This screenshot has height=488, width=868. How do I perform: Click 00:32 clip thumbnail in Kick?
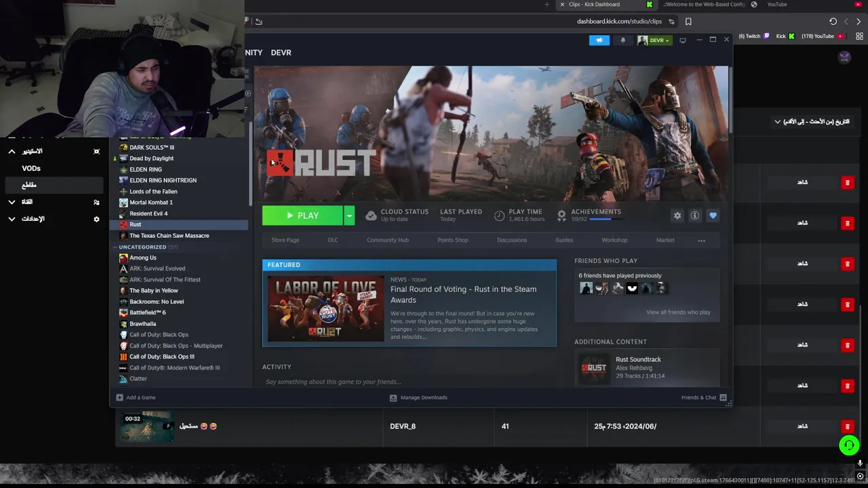pos(147,426)
